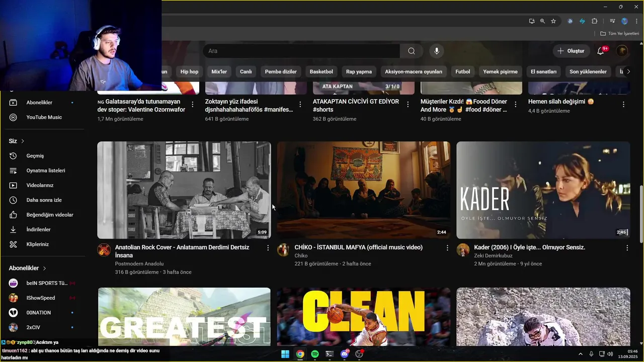Select the Rap yapma chip
Viewport: 644px width, 362px height.
pos(359,71)
